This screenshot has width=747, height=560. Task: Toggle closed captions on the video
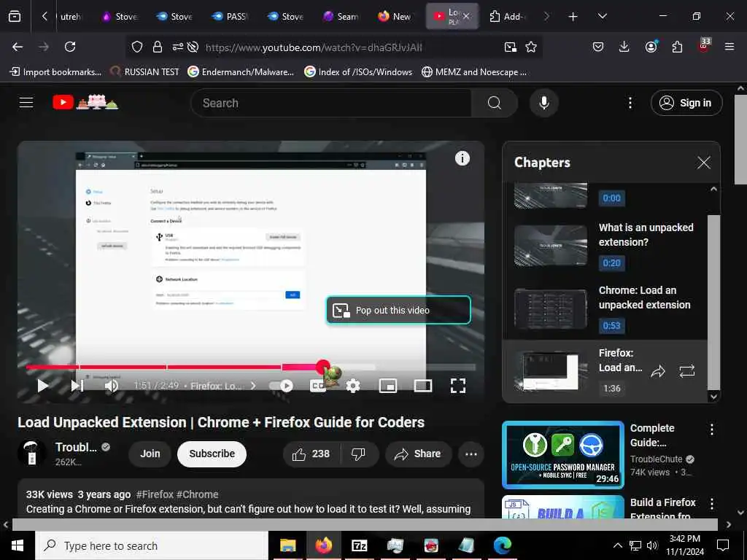pyautogui.click(x=317, y=386)
